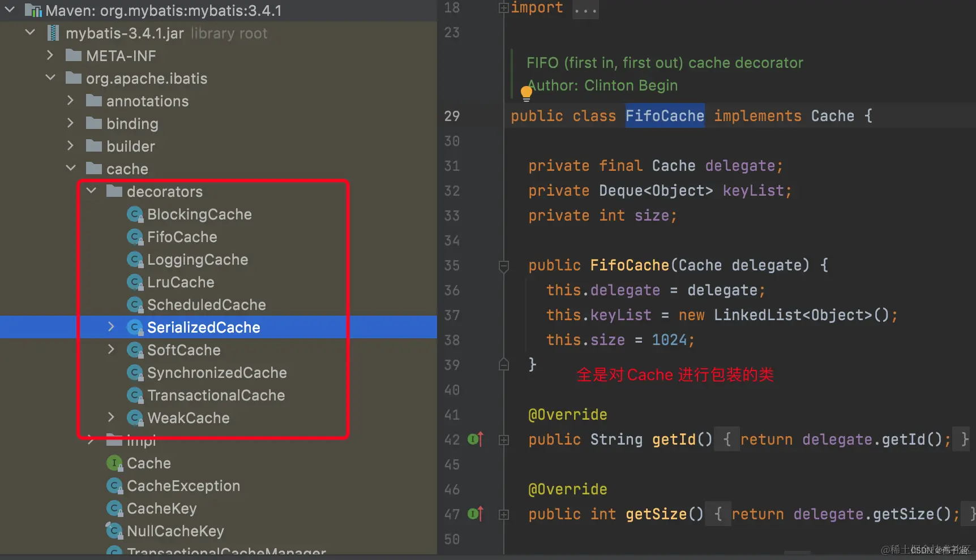Viewport: 976px width, 560px height.
Task: Click the decorators folder icon
Action: (114, 191)
